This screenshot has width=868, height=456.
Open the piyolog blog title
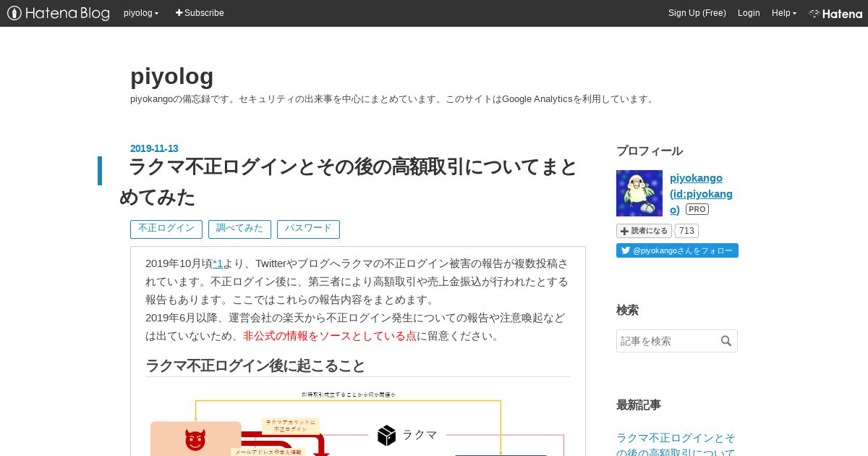tap(172, 76)
